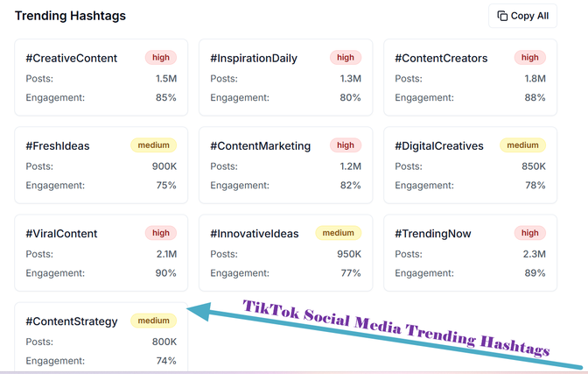This screenshot has width=588, height=374.
Task: Open the #ContentCreators hashtag card
Action: [470, 78]
